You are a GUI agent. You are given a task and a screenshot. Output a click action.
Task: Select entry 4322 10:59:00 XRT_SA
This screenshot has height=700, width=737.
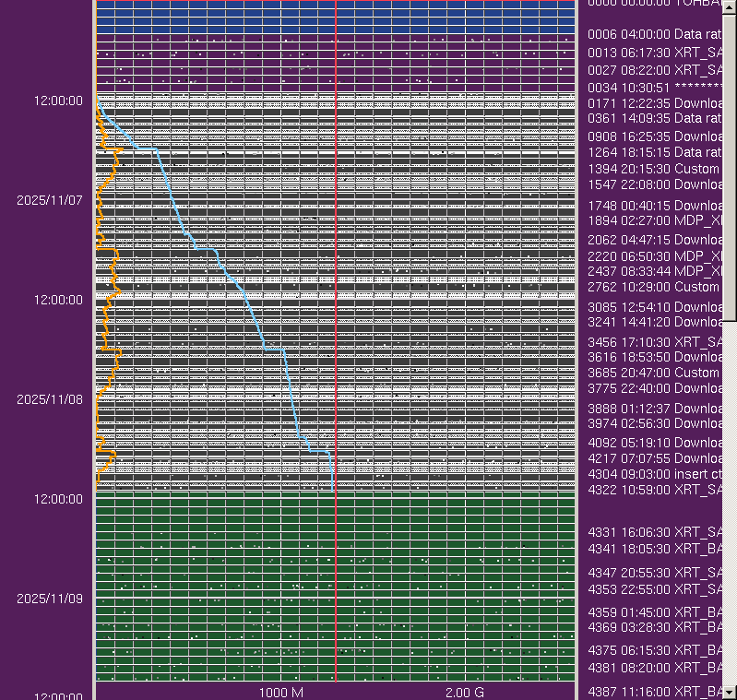click(x=654, y=490)
